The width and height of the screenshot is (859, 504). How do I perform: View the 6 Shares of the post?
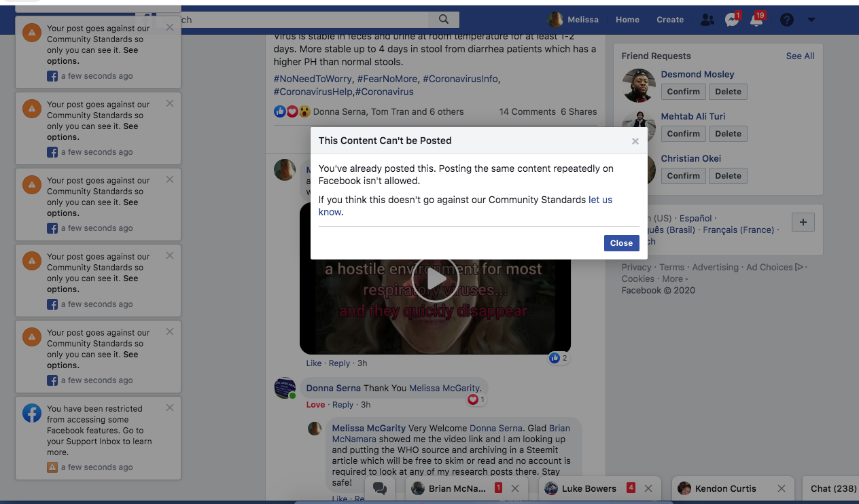click(x=579, y=111)
